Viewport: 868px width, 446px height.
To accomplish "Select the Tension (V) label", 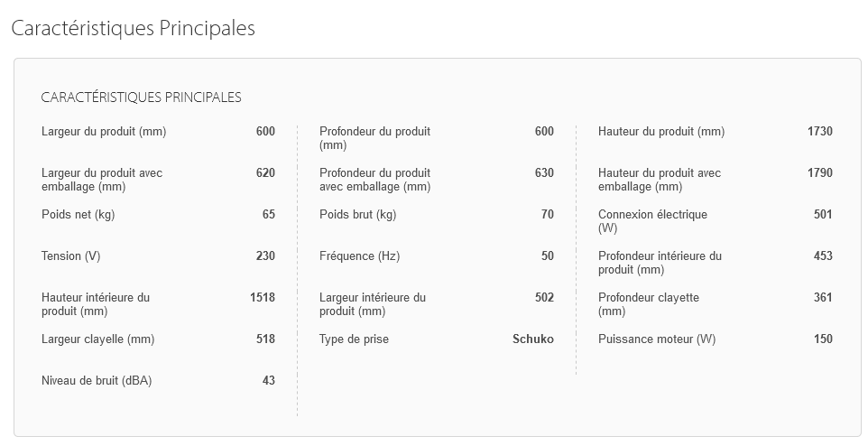I will (x=71, y=256).
